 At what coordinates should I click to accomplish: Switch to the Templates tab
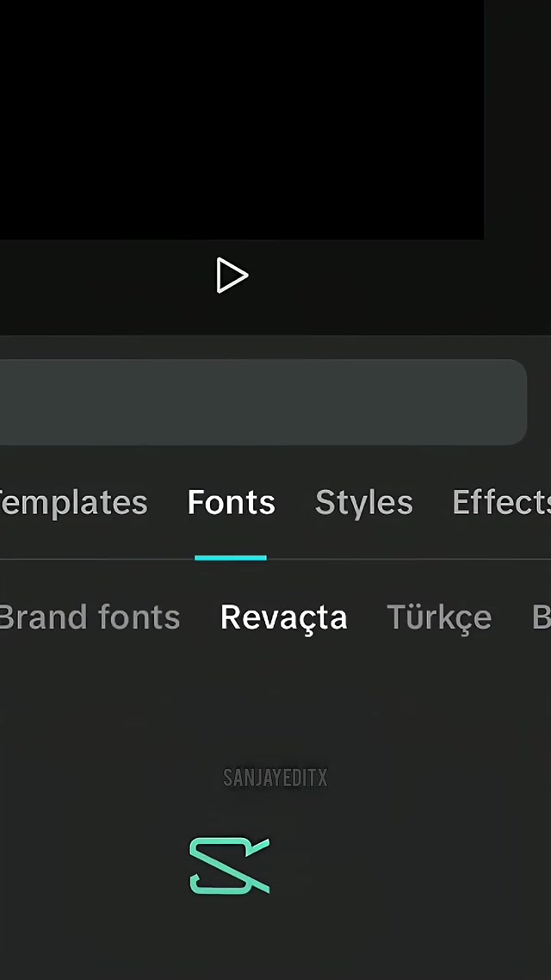point(73,503)
